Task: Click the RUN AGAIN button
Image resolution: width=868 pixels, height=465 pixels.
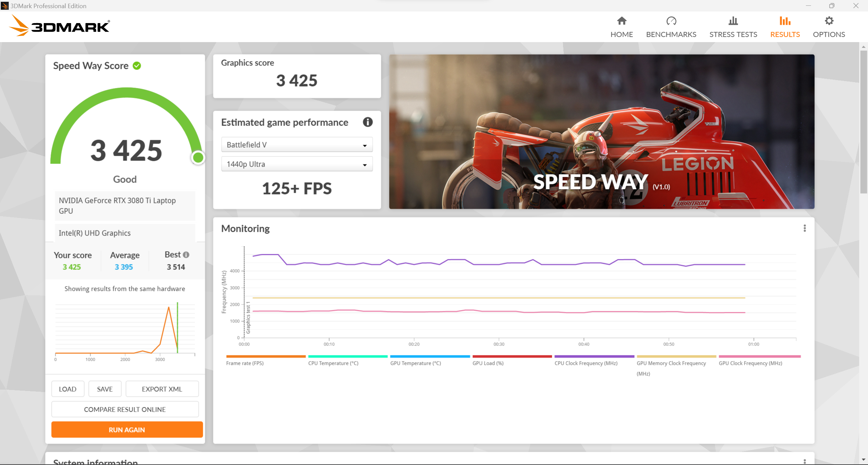Action: [x=125, y=429]
